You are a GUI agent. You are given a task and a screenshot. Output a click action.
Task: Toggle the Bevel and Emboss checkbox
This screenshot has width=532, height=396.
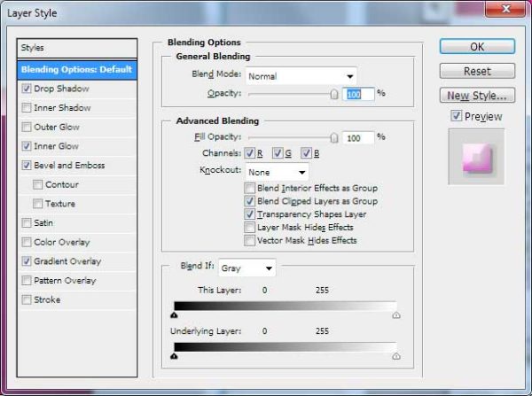pyautogui.click(x=26, y=166)
